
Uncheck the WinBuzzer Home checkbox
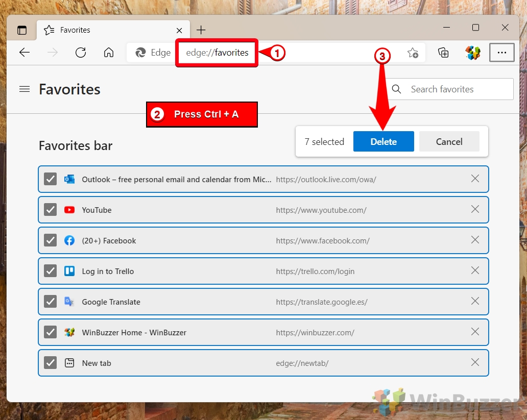click(x=51, y=332)
